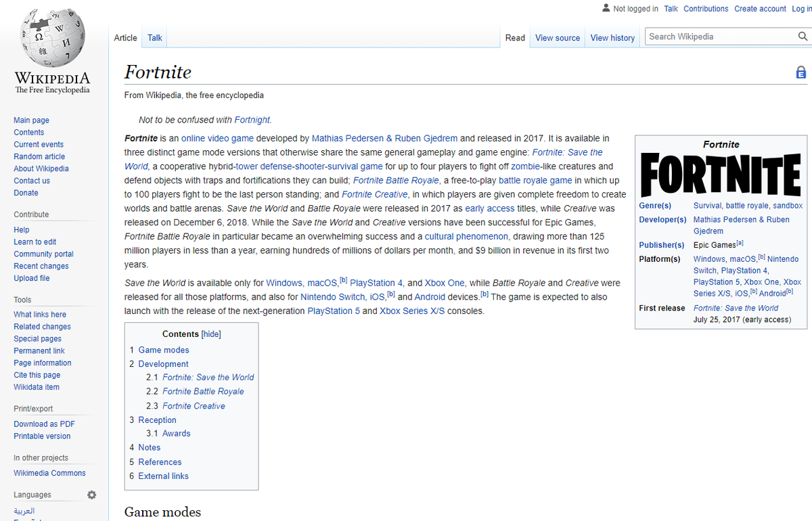
Task: Open the Help link
Action: 22,230
